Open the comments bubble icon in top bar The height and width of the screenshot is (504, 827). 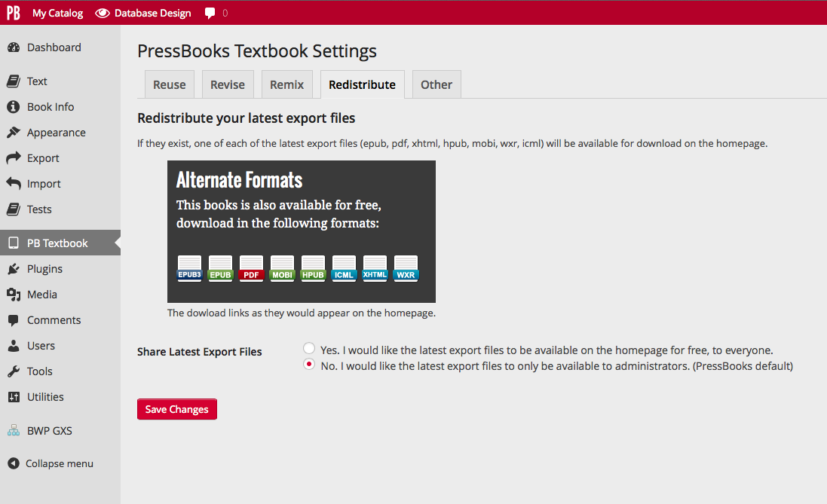coord(210,13)
